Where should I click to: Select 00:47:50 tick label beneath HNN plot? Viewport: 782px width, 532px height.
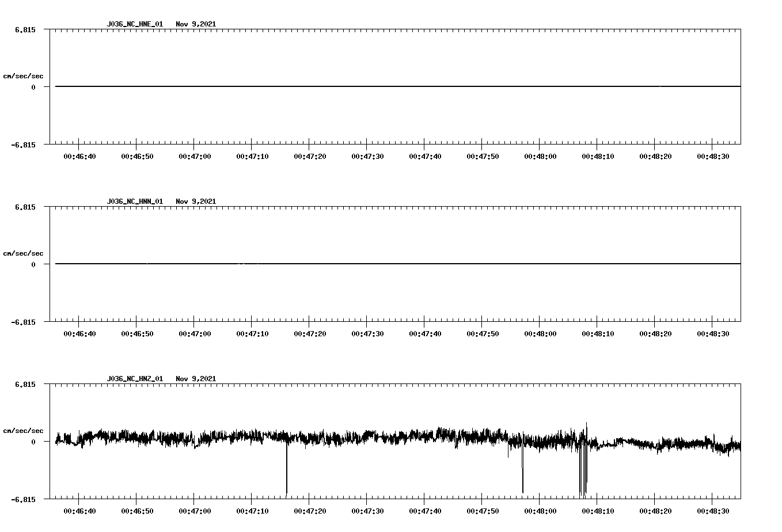(x=483, y=333)
